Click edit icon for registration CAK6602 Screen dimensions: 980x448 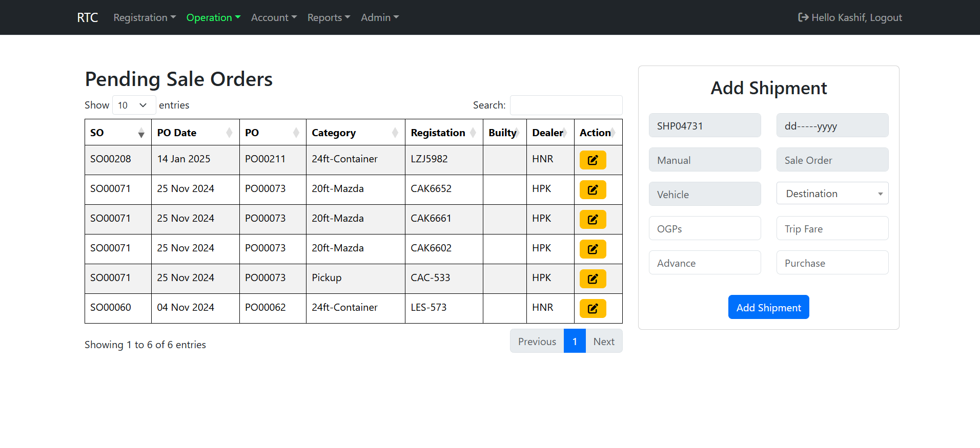click(x=593, y=249)
